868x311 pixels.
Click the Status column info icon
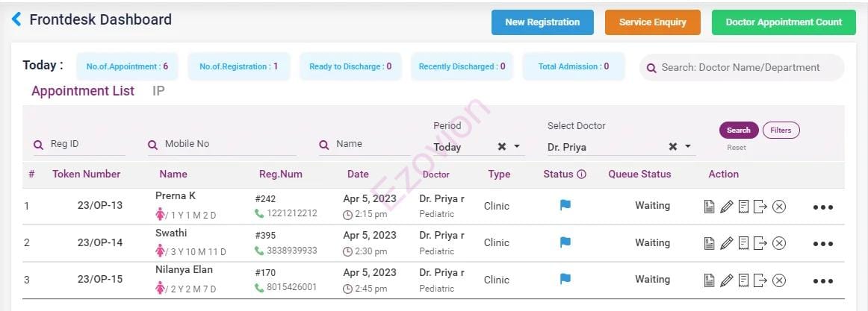582,175
